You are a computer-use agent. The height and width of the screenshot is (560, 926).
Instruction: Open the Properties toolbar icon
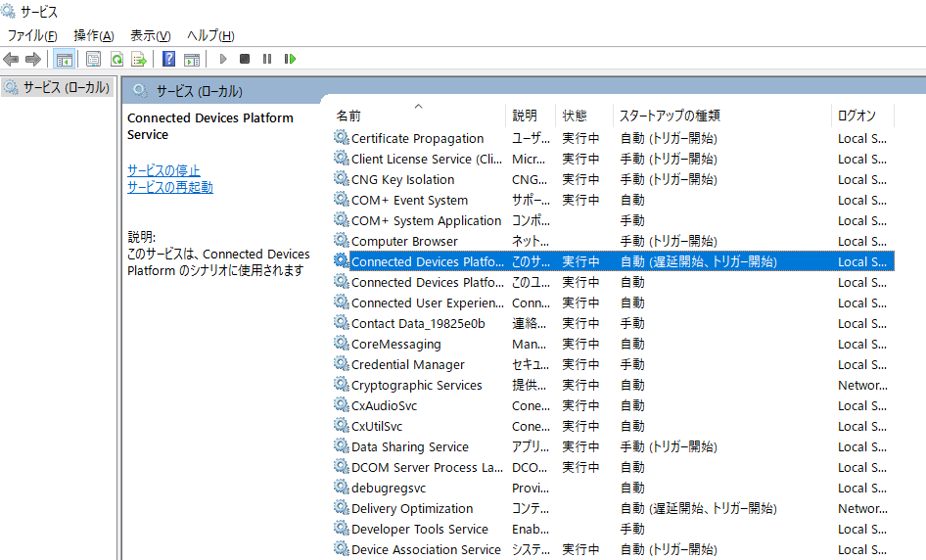[93, 59]
